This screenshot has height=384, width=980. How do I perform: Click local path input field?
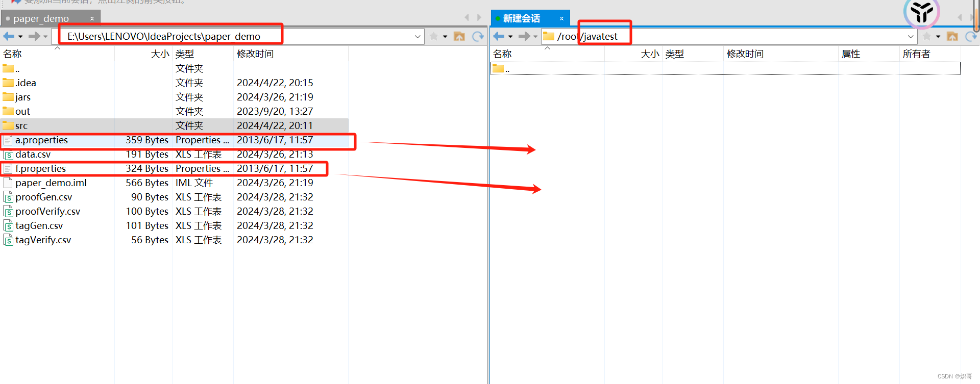click(238, 36)
